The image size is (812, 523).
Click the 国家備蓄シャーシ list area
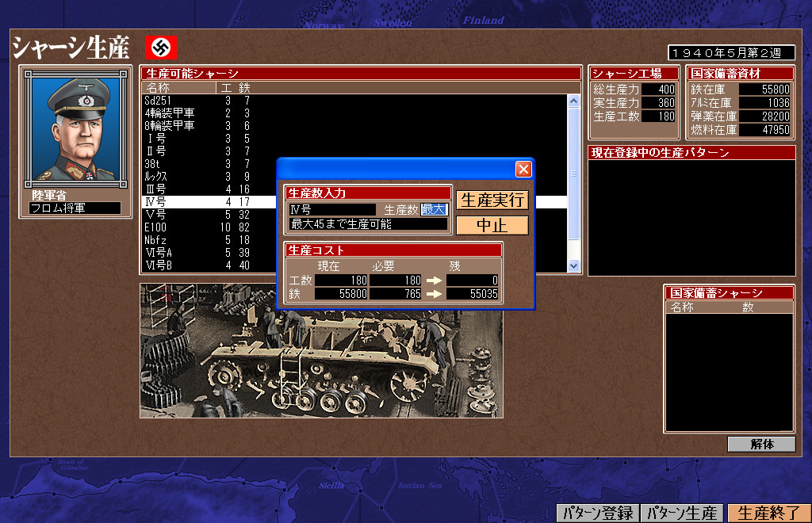(x=729, y=372)
